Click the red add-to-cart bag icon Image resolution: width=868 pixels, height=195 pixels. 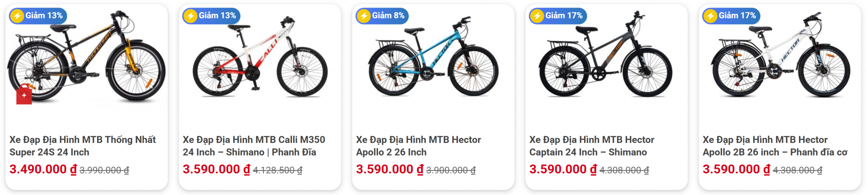point(24,95)
